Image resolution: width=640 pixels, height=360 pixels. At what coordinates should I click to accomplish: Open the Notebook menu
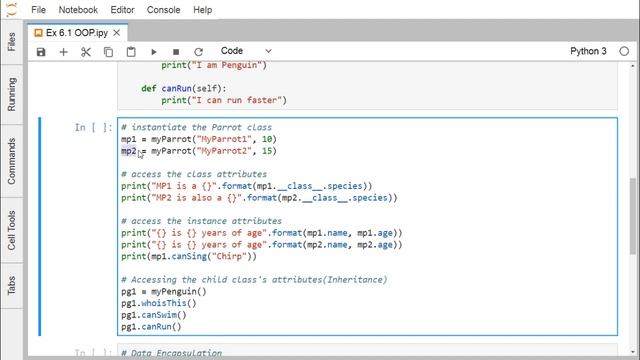point(78,10)
